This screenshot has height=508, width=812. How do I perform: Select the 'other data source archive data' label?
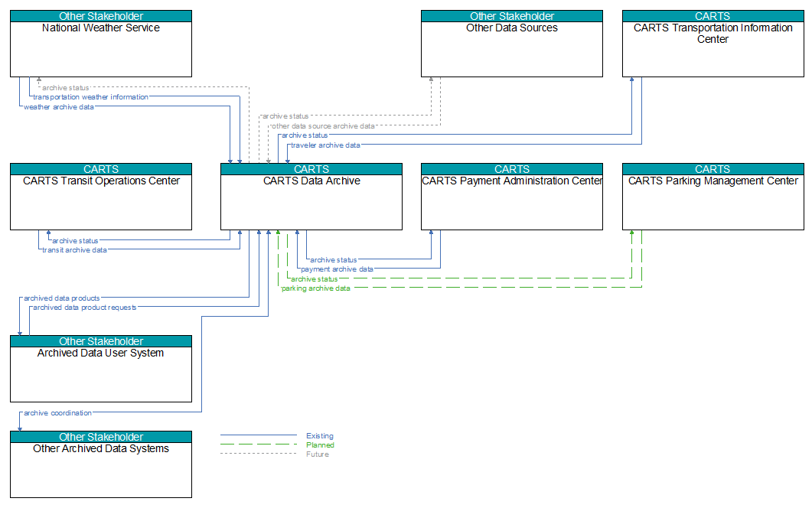click(x=323, y=125)
